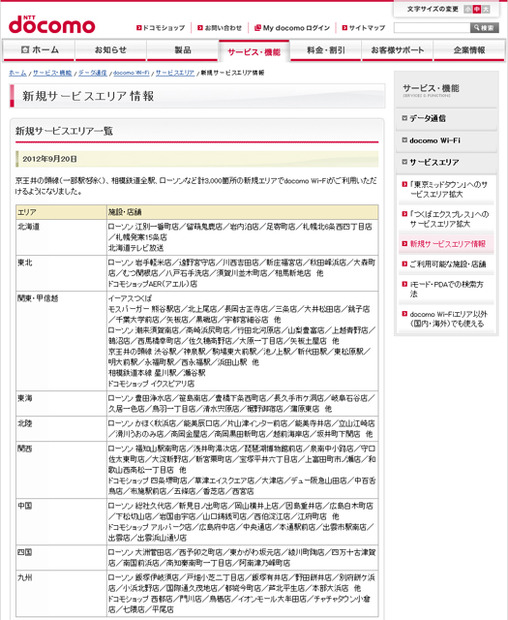508x620 pixels.
Task: Click the docomo Wi-Fi breadcrumb link
Action: [x=131, y=73]
